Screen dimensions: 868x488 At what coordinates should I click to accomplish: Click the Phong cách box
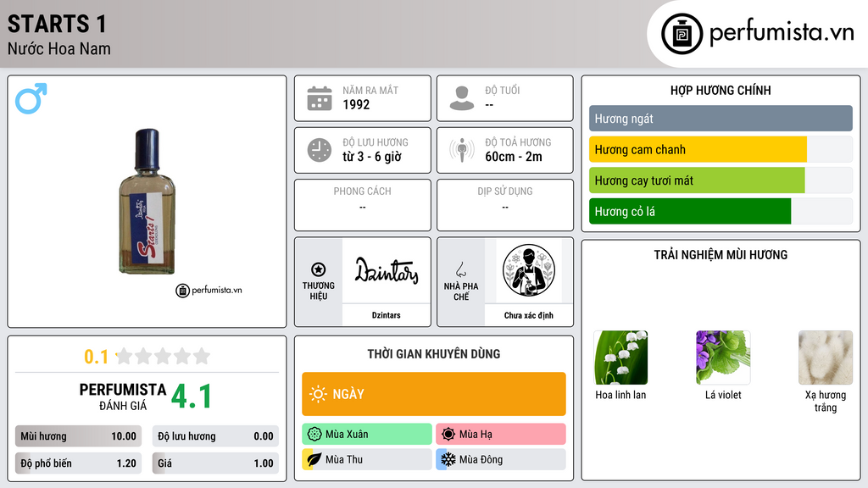click(363, 205)
